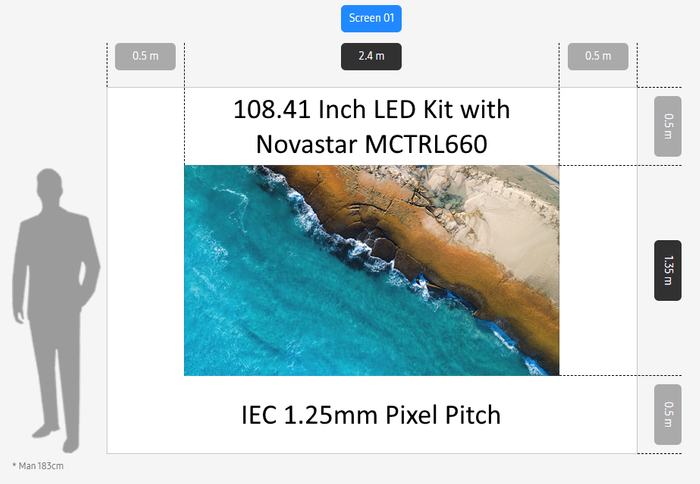Select the Novastar MCTRL660 text

(371, 144)
